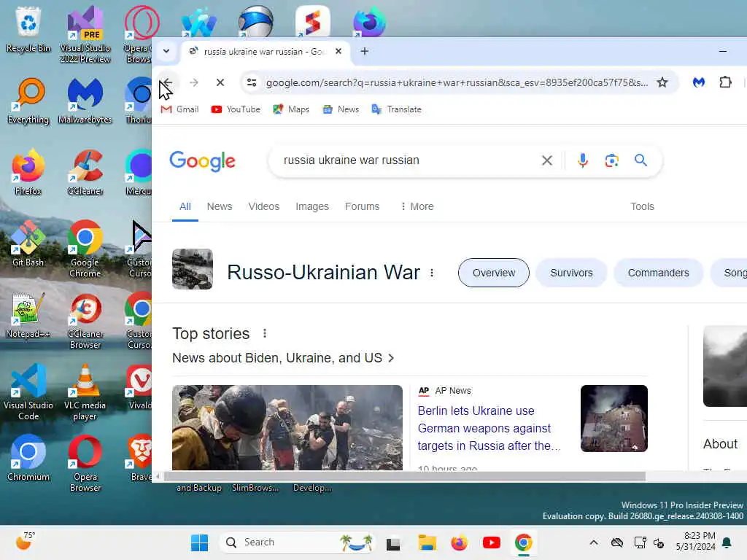747x560 pixels.
Task: Stop loading the page with X button
Action: pyautogui.click(x=220, y=82)
